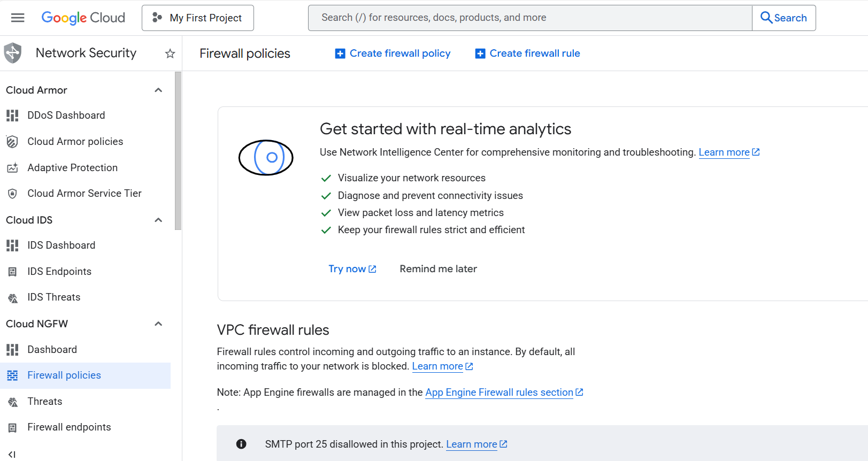Select Cloud Armor policies in sidebar
Viewport: 868px width, 461px height.
[75, 141]
